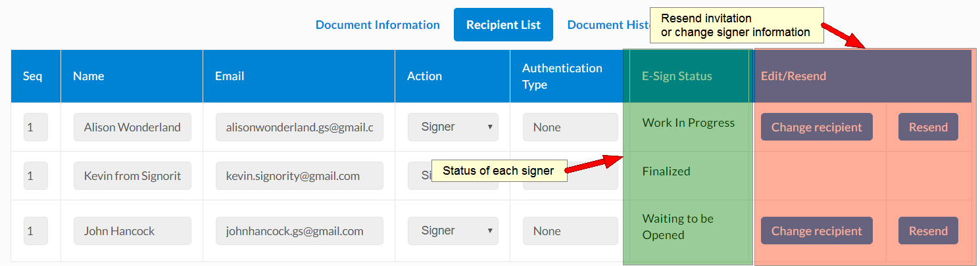The height and width of the screenshot is (266, 980).
Task: Open Authentication Type field for Alison Wonderland
Action: point(570,127)
